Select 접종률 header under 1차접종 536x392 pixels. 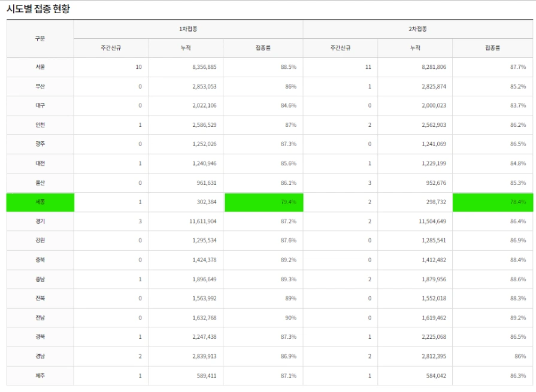[263, 48]
